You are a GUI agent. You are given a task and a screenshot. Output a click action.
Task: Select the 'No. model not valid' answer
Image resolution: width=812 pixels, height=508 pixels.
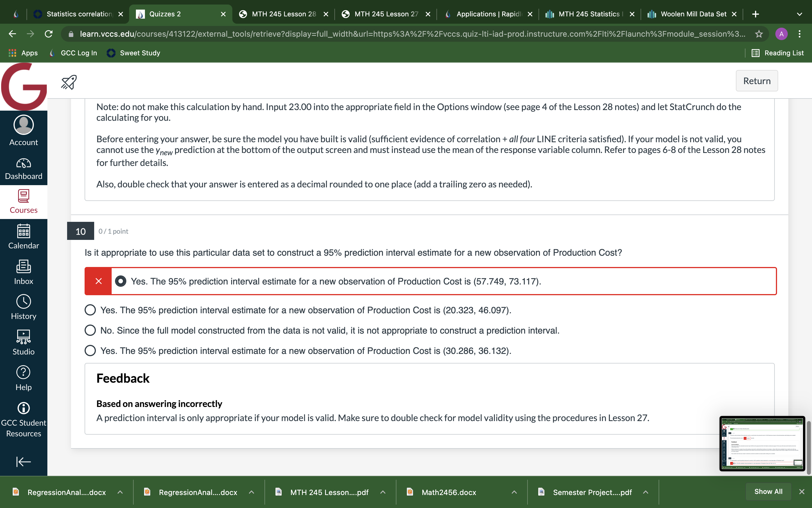pyautogui.click(x=90, y=330)
